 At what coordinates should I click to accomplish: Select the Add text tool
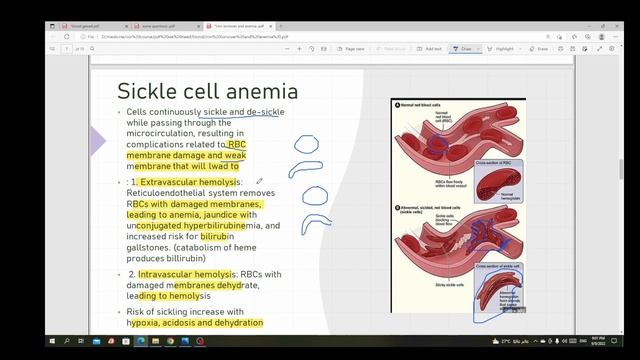tap(429, 49)
